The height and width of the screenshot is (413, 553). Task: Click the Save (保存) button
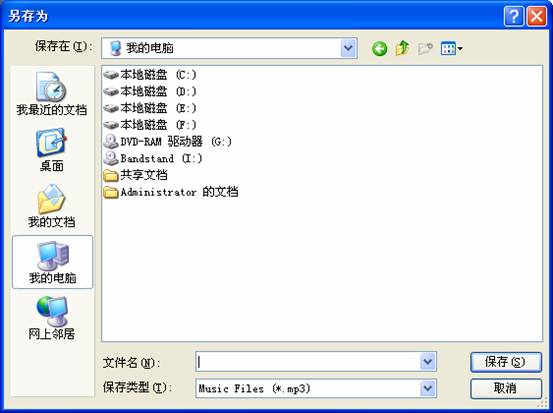[x=506, y=362]
